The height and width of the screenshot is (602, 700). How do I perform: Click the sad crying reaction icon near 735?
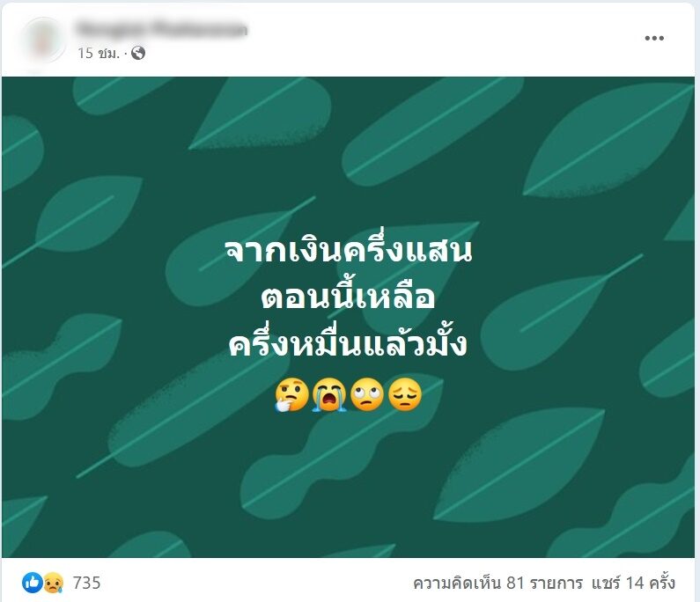click(x=53, y=583)
